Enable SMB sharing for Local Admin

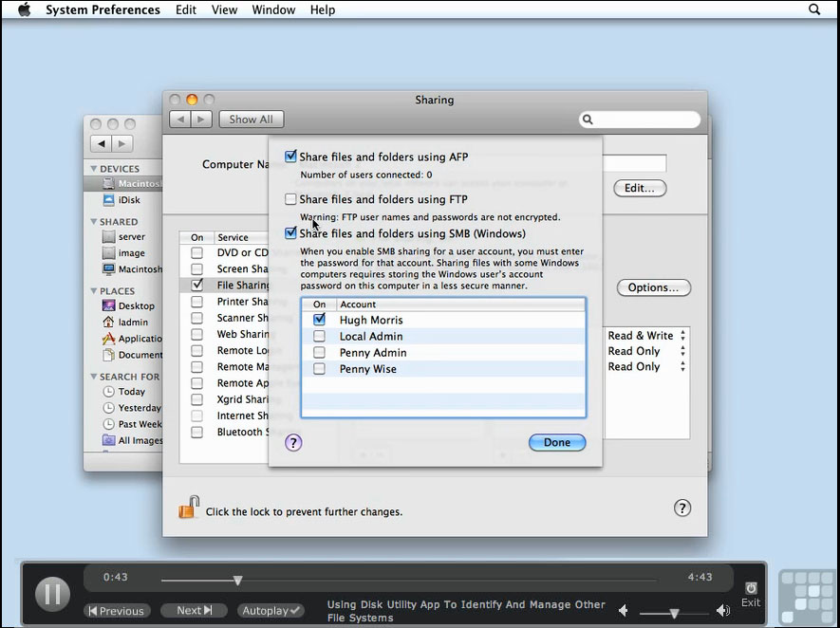pos(319,336)
